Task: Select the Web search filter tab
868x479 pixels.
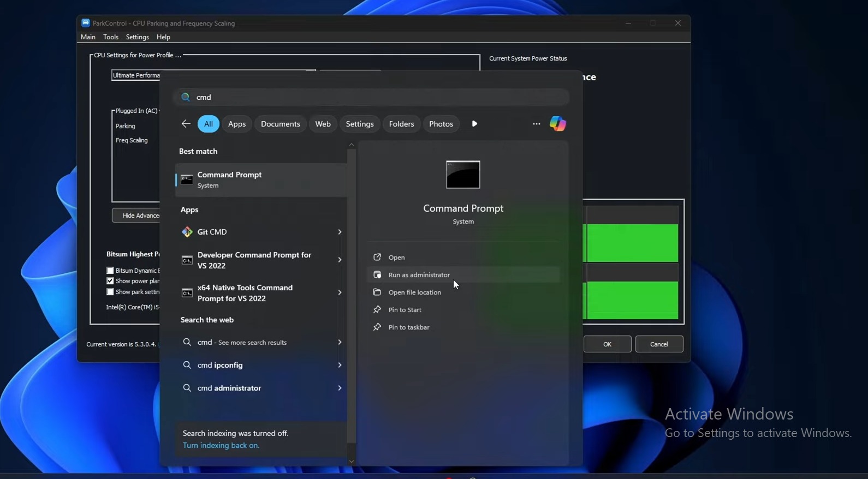Action: pyautogui.click(x=323, y=124)
